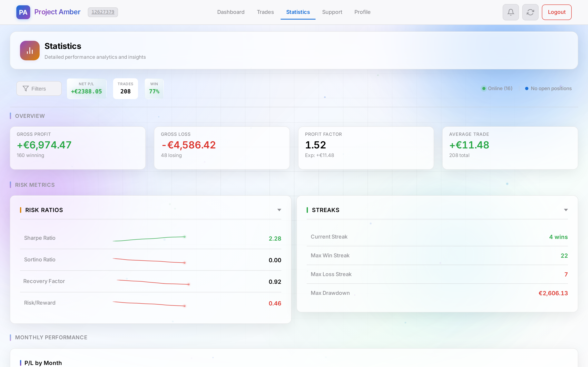This screenshot has width=588, height=367.
Task: Open the Trades page
Action: click(265, 12)
